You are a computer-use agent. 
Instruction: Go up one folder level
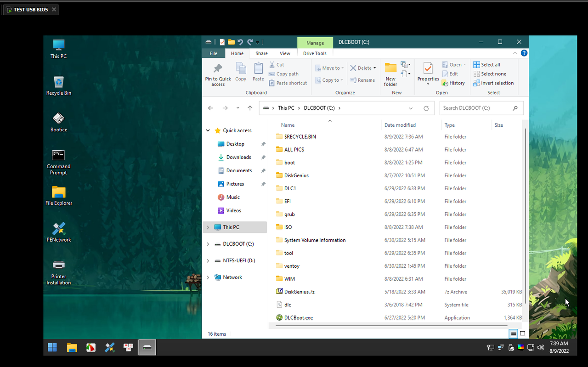click(250, 108)
